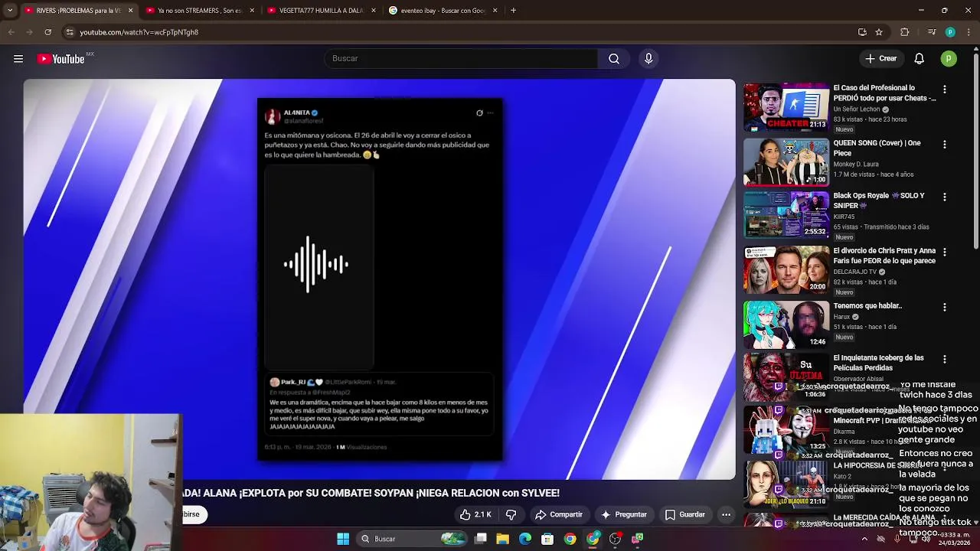Switch to Ya no son STREAMERS tab
This screenshot has width=980, height=551.
click(x=200, y=11)
